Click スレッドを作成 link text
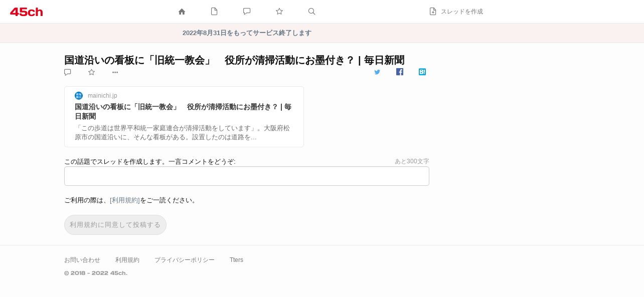This screenshot has width=644, height=297. coord(462,12)
